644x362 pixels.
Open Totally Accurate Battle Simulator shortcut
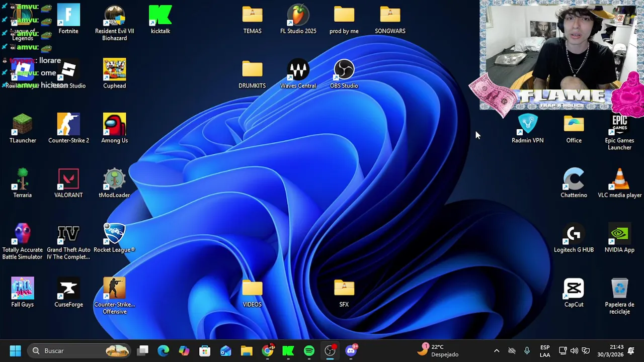[x=23, y=242]
